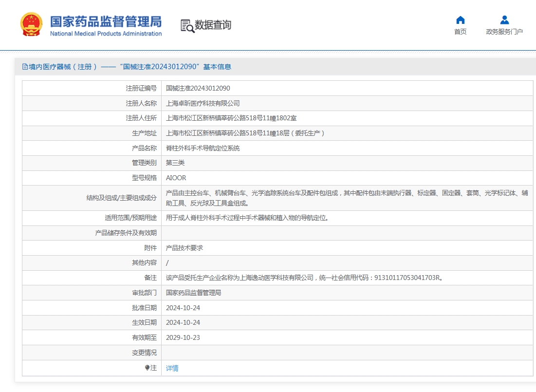Select the slash value in 其他内容 row
The width and height of the screenshot is (536, 392).
point(167,263)
